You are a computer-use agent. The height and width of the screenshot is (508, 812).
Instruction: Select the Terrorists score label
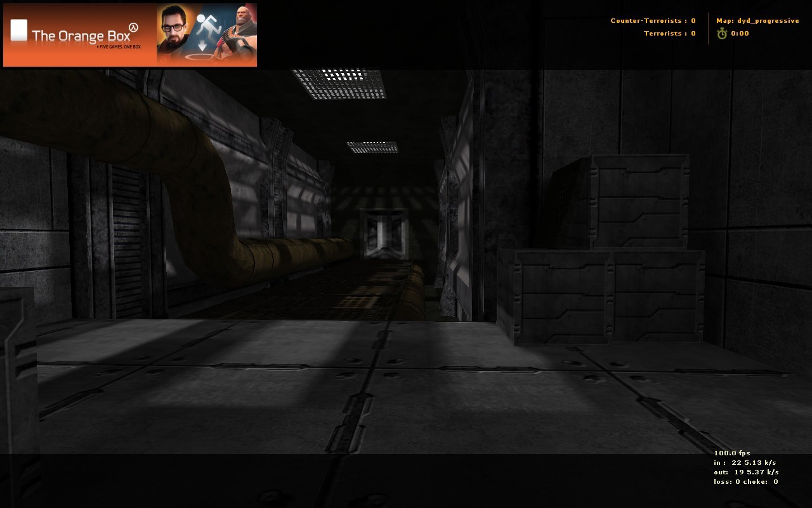point(669,34)
